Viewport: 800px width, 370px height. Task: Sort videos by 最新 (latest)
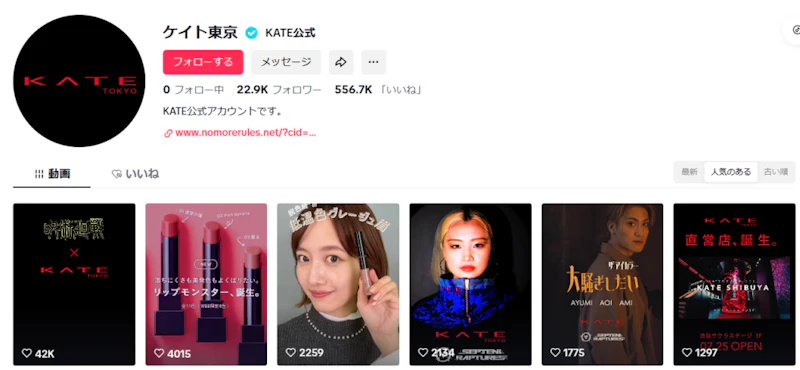point(689,172)
